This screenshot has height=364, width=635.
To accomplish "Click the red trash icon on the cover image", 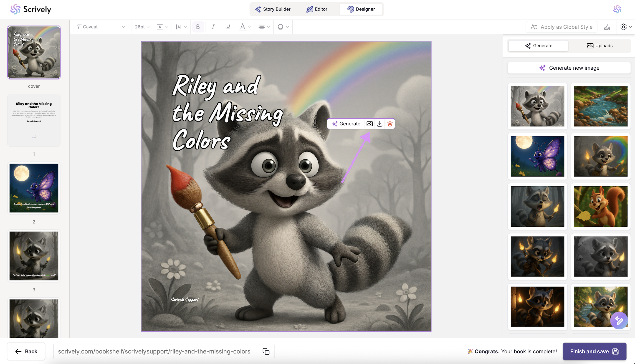I will click(x=390, y=124).
